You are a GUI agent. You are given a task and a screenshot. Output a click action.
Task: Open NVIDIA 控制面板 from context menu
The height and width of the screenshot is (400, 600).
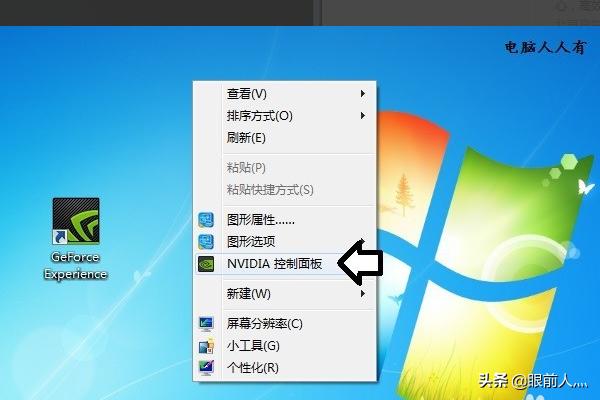point(284,264)
